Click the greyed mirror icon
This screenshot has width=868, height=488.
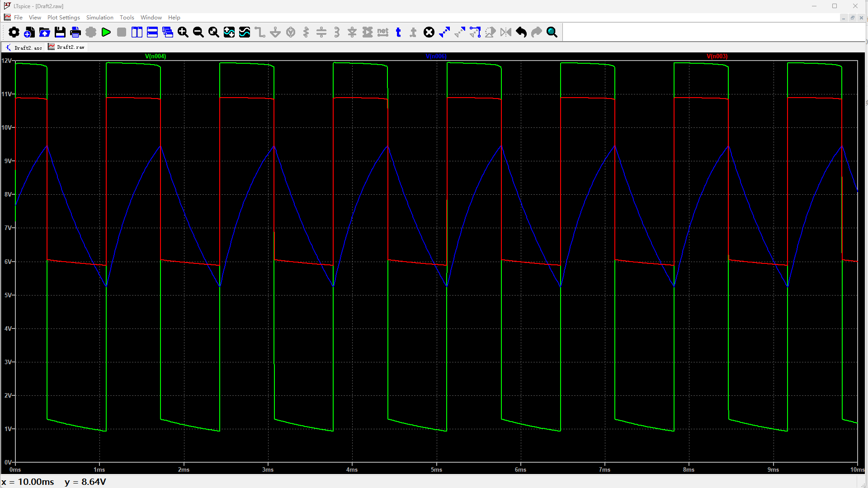(x=506, y=32)
